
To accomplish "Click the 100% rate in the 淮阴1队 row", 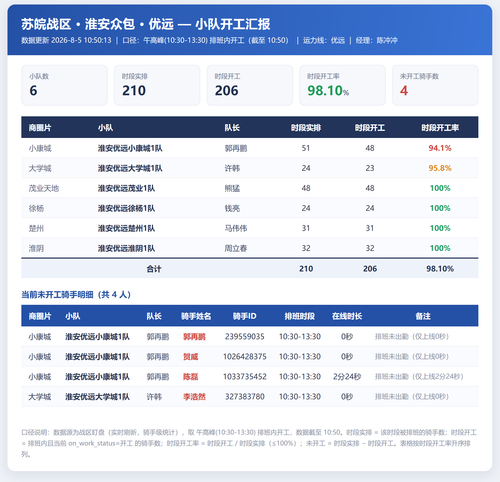I will click(x=440, y=248).
